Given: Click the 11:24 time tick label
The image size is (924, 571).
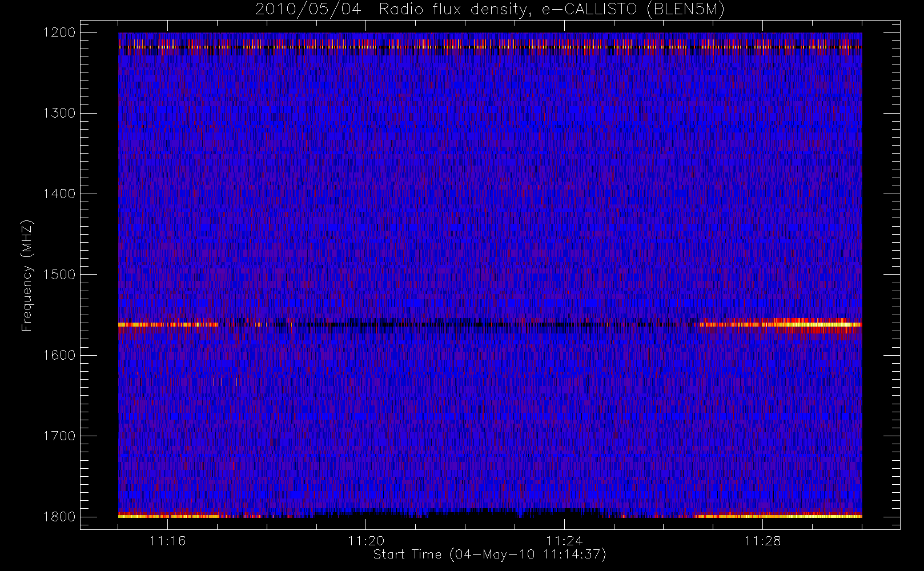Looking at the screenshot, I should [564, 541].
